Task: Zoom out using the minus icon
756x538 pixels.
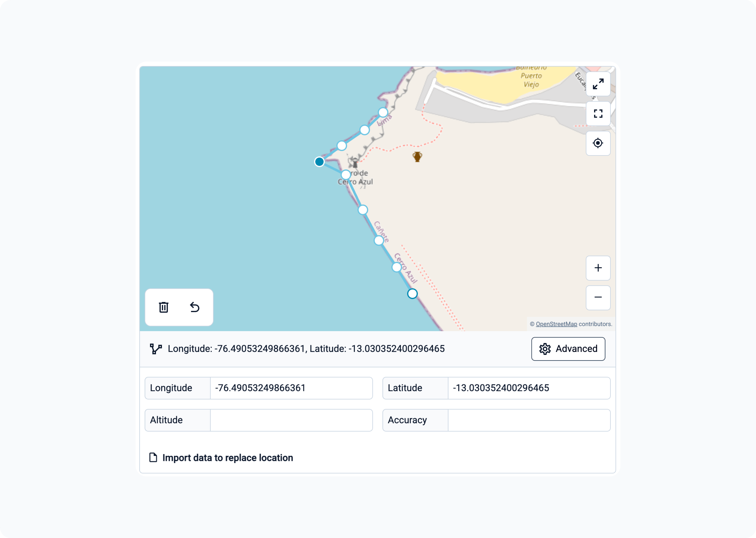Action: [x=598, y=297]
